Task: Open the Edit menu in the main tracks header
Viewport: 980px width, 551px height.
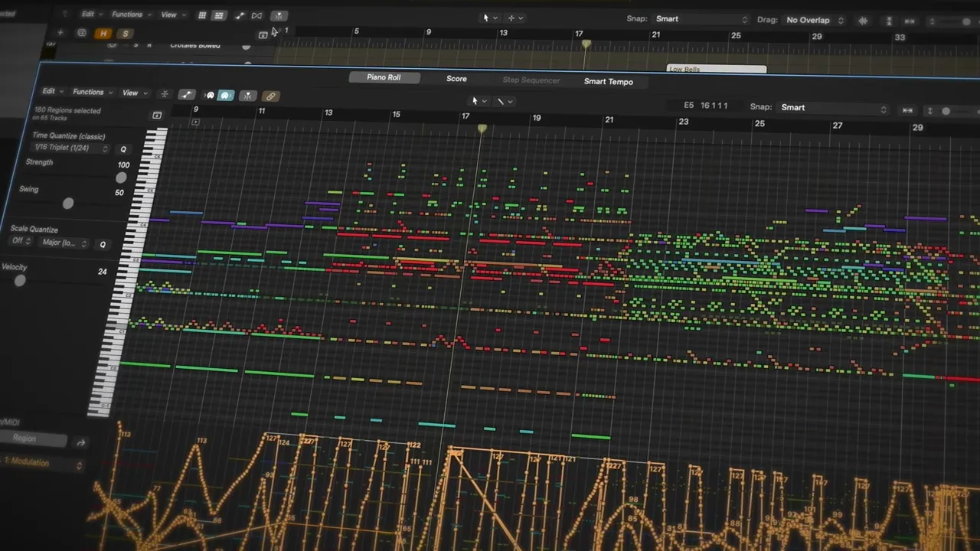Action: click(91, 15)
